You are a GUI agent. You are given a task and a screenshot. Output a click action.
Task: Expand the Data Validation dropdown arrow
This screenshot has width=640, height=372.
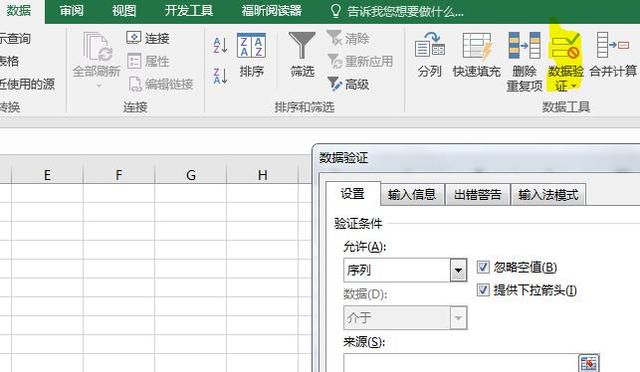[574, 86]
